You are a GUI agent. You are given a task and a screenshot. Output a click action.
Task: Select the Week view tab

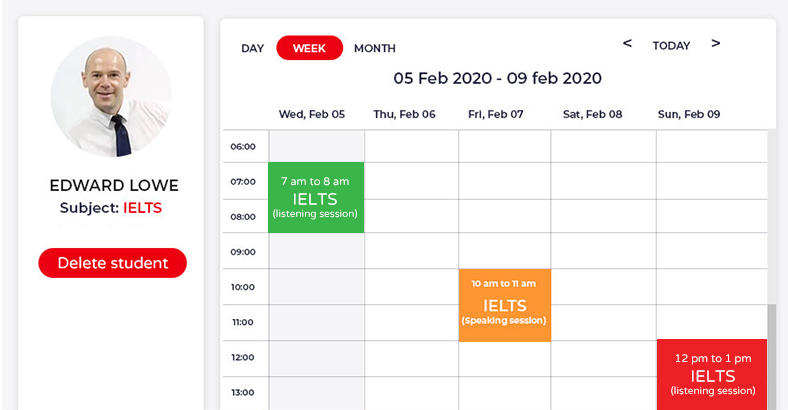pyautogui.click(x=309, y=48)
